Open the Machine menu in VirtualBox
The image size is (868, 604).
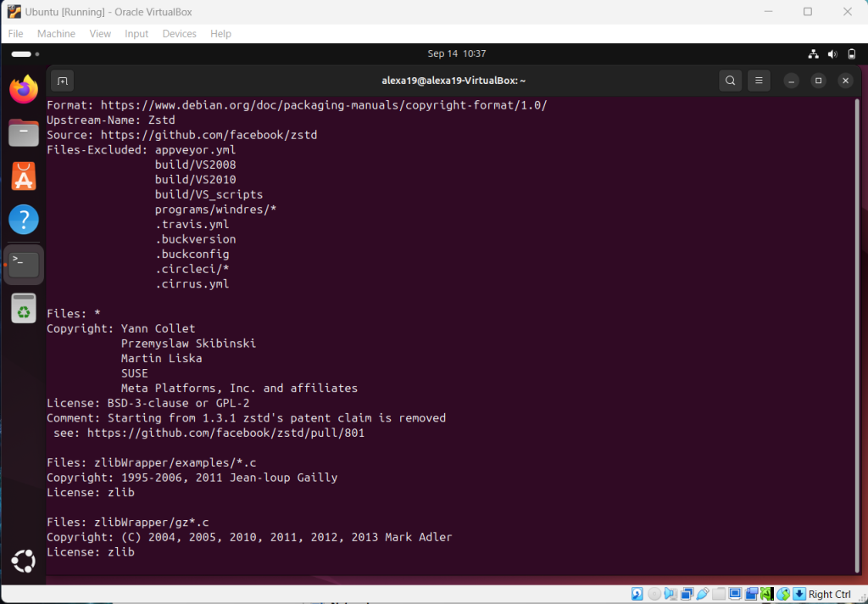(x=56, y=34)
